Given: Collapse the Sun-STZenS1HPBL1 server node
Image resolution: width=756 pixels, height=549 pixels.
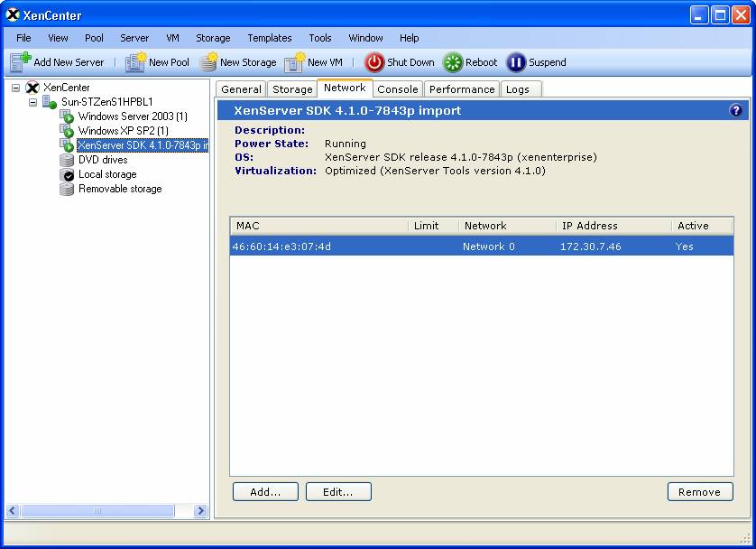Looking at the screenshot, I should click(32, 102).
